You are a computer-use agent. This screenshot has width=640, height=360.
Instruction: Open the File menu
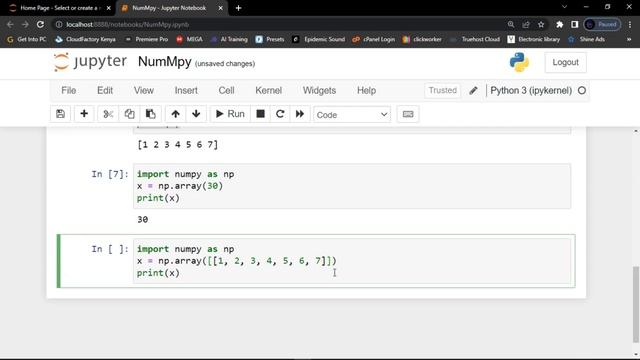(69, 91)
